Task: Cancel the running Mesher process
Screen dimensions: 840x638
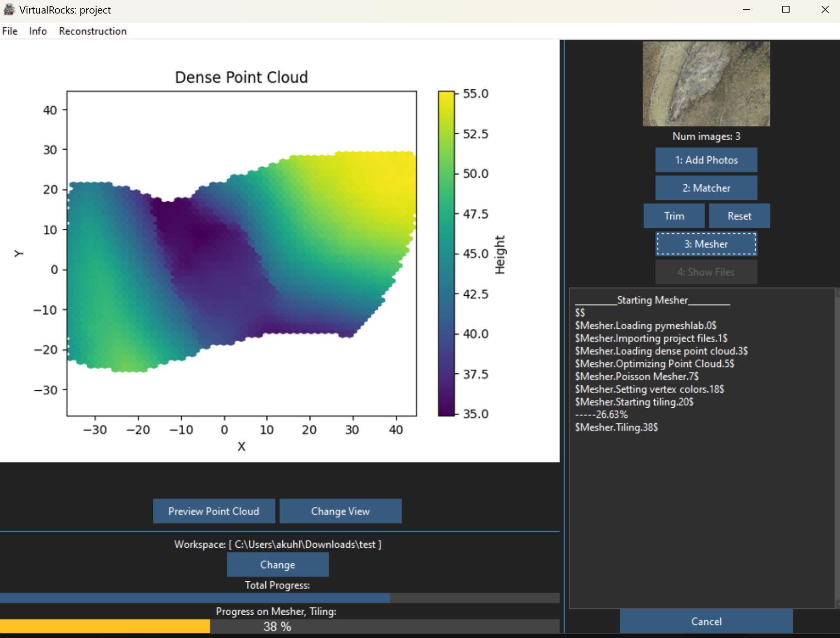Action: point(706,621)
